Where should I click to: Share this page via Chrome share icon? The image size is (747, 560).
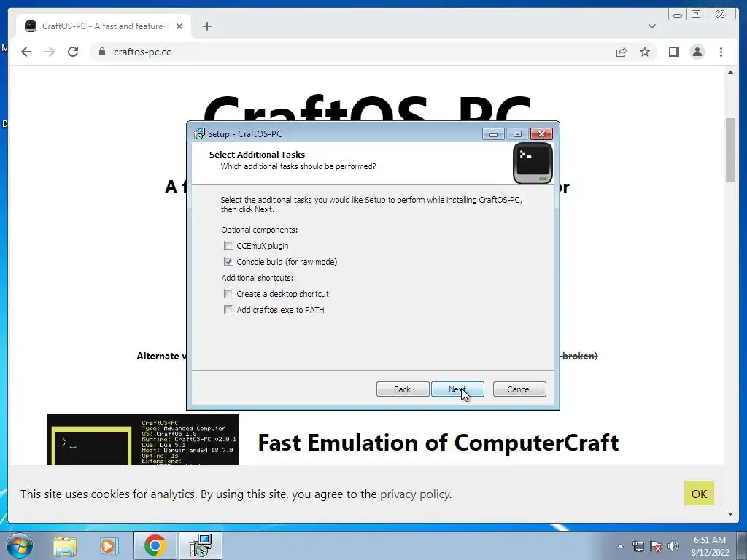[x=622, y=52]
